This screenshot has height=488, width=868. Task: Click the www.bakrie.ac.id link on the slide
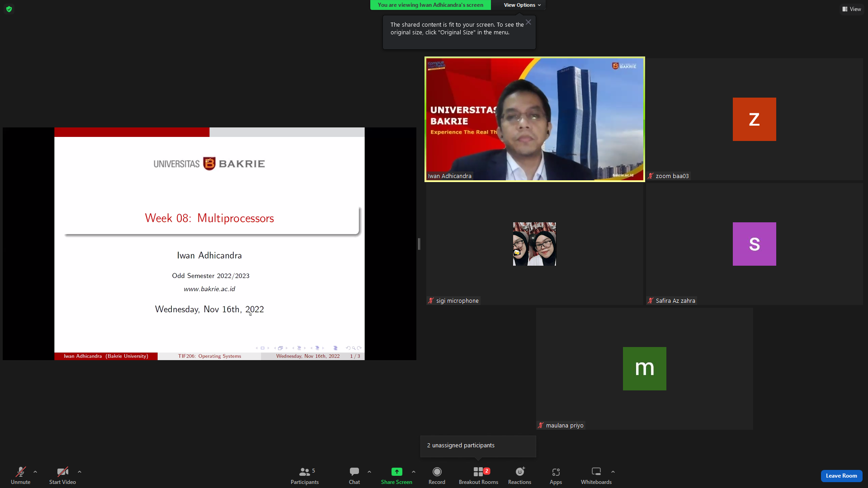click(209, 289)
